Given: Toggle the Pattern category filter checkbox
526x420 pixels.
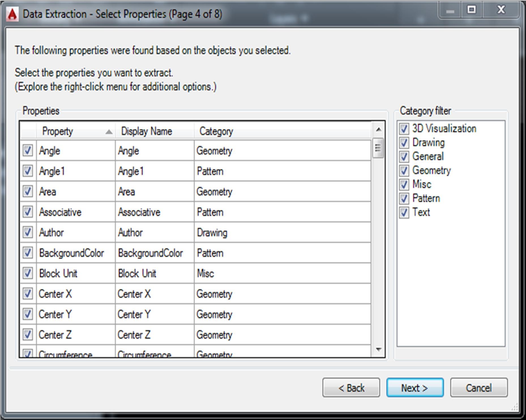Looking at the screenshot, I should (404, 199).
